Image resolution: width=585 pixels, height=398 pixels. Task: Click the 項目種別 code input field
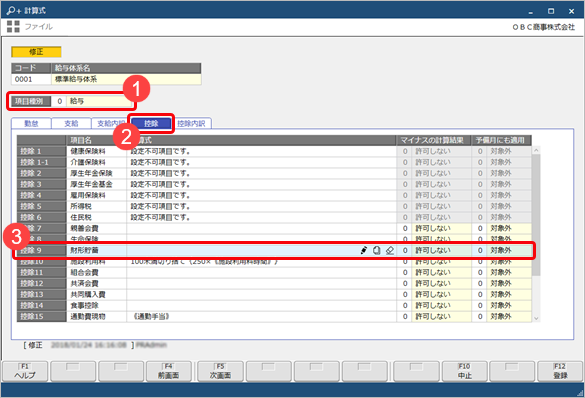pos(59,101)
